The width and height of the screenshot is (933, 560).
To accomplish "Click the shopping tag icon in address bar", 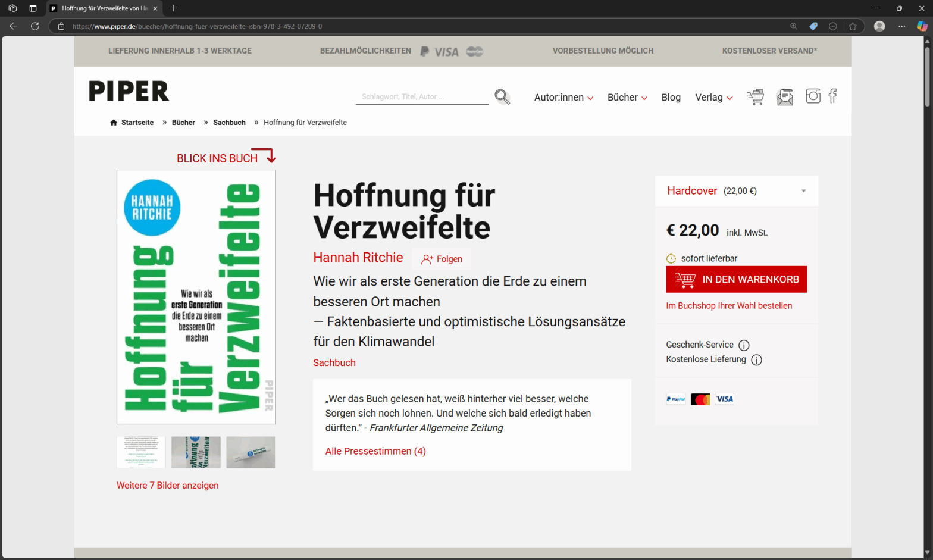I will [x=813, y=26].
